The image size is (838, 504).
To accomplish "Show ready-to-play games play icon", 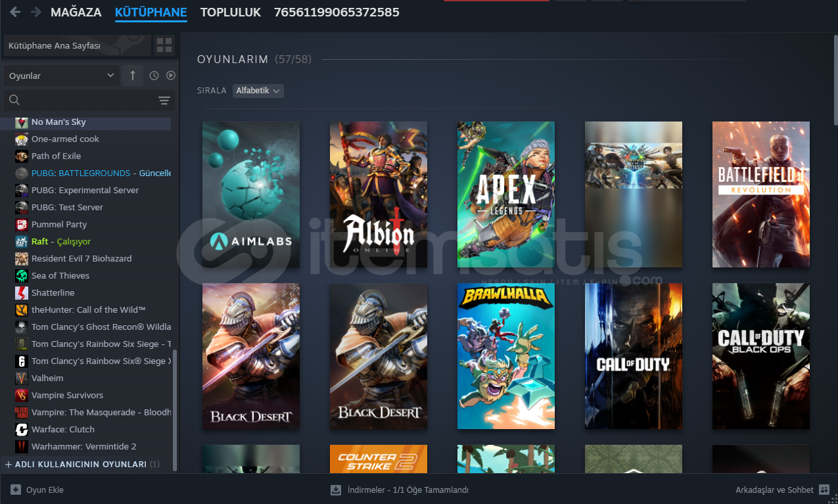I will click(x=171, y=76).
